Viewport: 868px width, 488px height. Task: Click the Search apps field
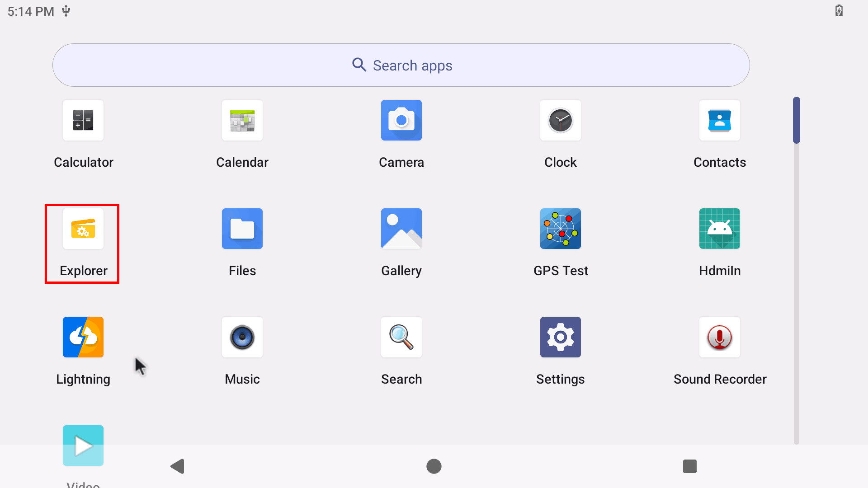coord(401,66)
